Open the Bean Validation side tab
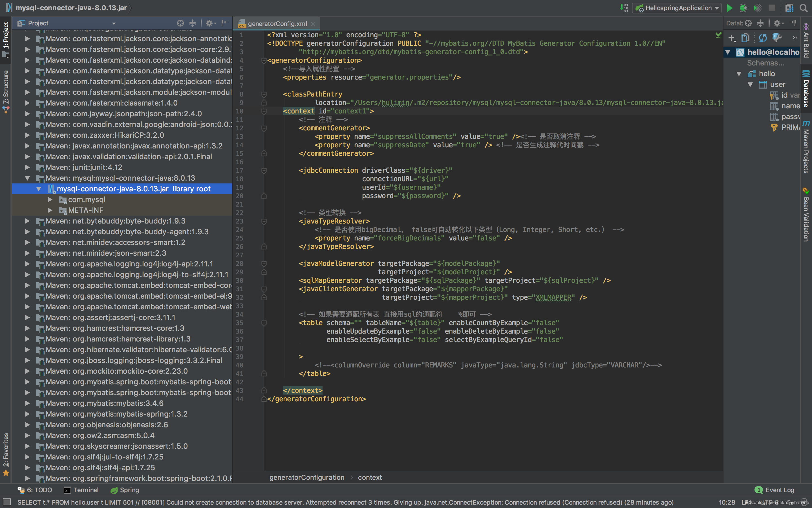 click(x=806, y=214)
